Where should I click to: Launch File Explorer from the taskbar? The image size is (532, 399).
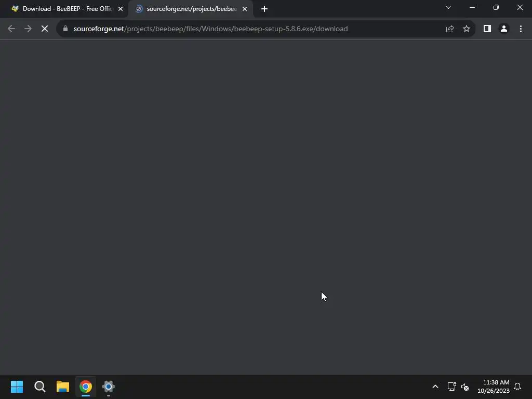click(x=63, y=387)
